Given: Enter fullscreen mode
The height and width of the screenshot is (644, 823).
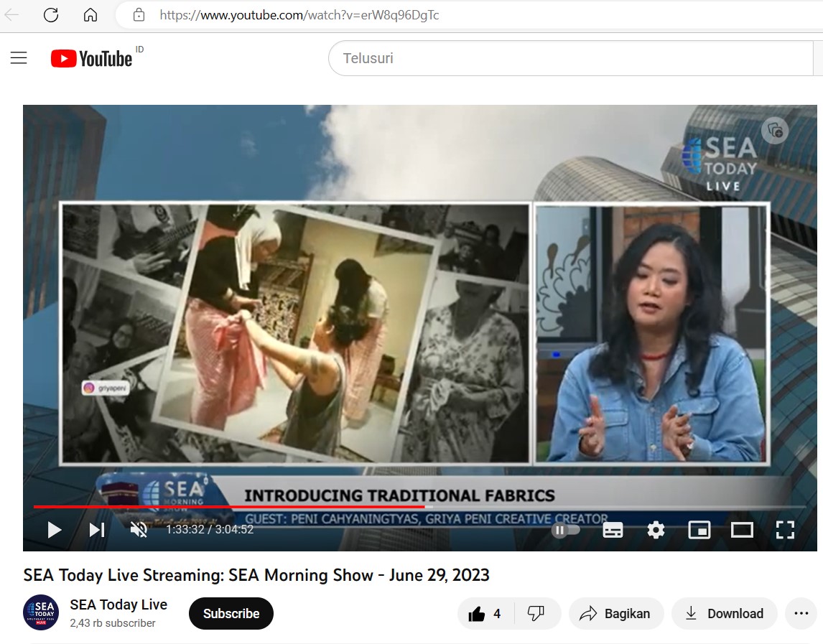Looking at the screenshot, I should tap(785, 530).
